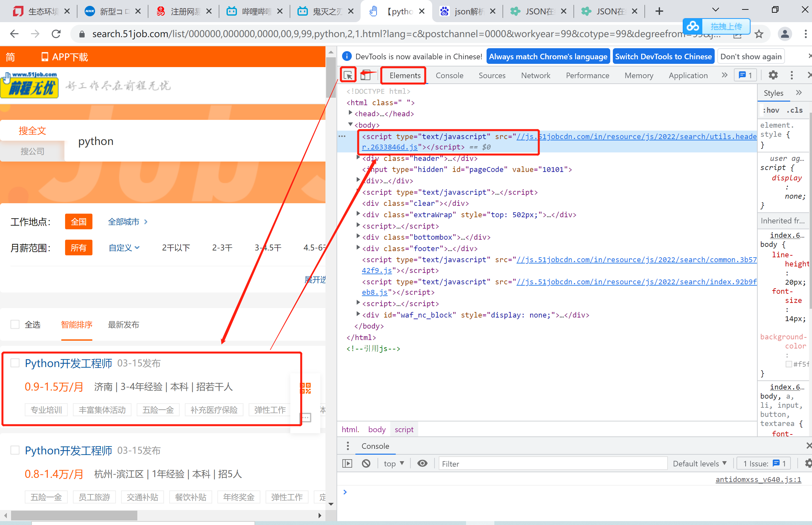This screenshot has height=525, width=812.
Task: Expand the div class header node
Action: tap(358, 157)
